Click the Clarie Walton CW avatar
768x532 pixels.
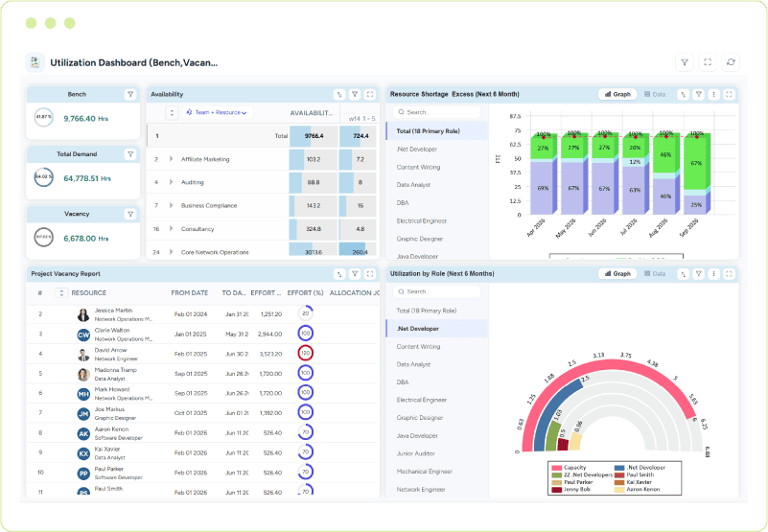[x=83, y=335]
